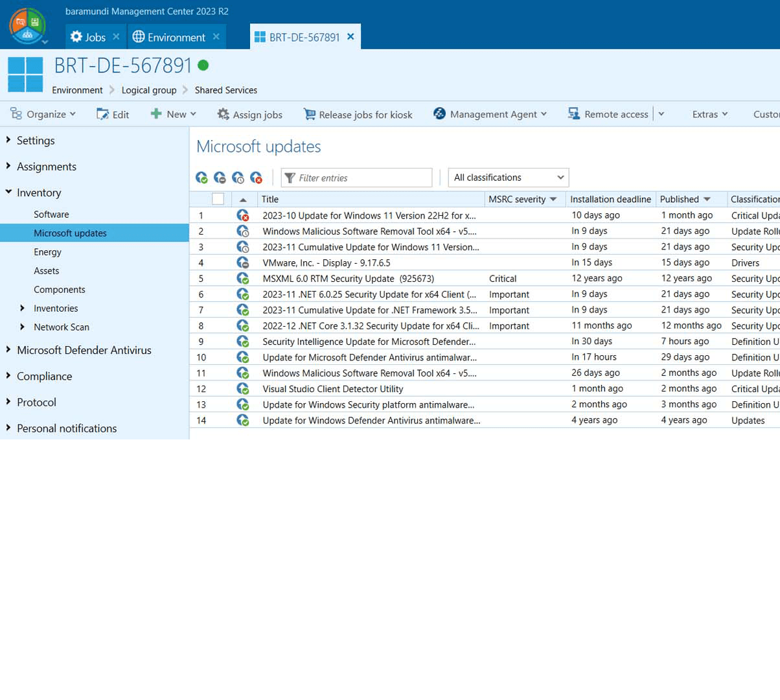This screenshot has width=780, height=700.
Task: Click the cart icon for Release jobs for kiosk
Action: click(x=310, y=114)
